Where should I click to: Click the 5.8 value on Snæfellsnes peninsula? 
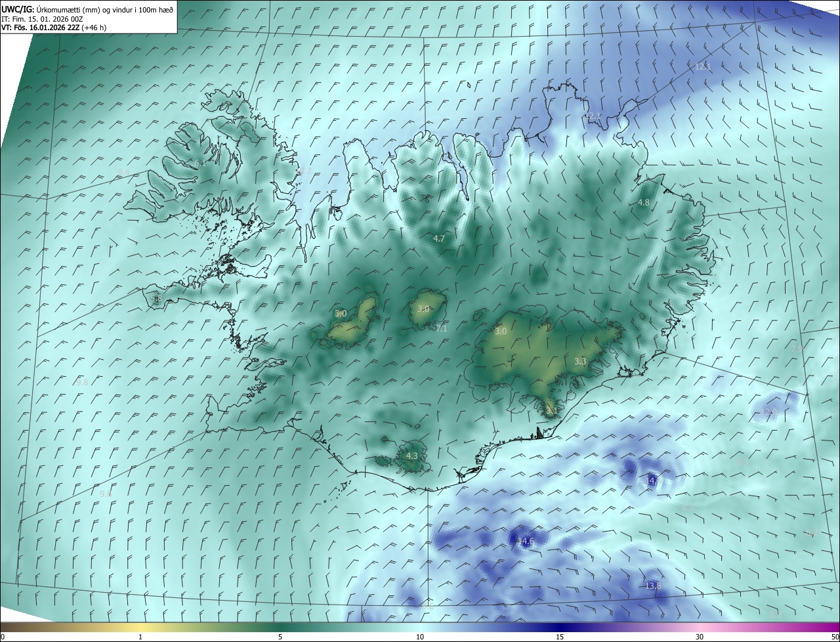156,299
